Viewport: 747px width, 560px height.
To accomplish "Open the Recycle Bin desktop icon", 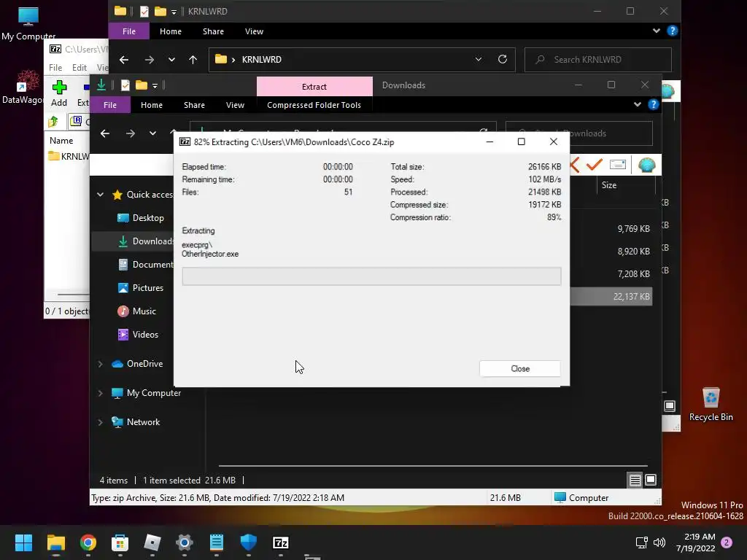I will click(x=711, y=404).
